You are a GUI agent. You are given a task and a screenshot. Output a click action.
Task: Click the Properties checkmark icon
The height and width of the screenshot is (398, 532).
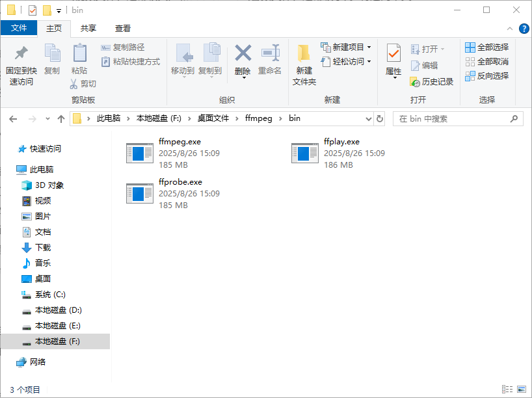tap(393, 53)
